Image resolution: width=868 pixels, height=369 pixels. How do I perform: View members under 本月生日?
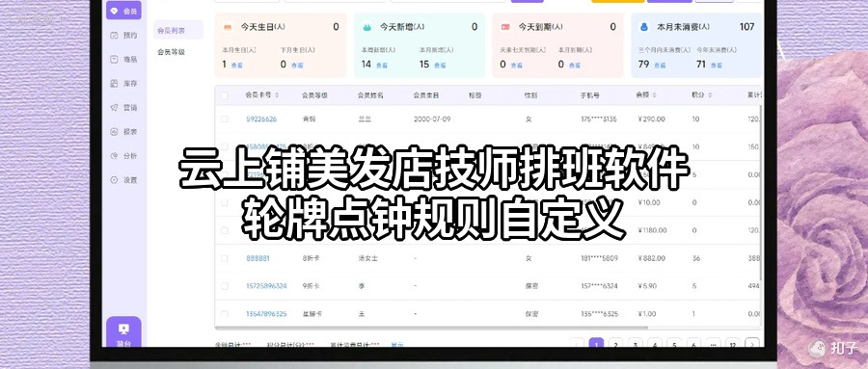(x=236, y=65)
